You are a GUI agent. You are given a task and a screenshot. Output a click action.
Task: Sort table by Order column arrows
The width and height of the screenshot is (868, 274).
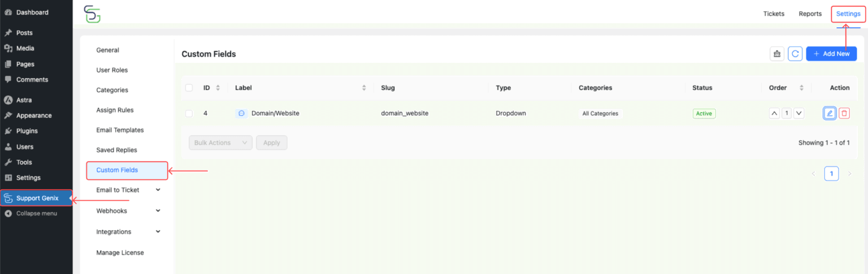(x=801, y=88)
